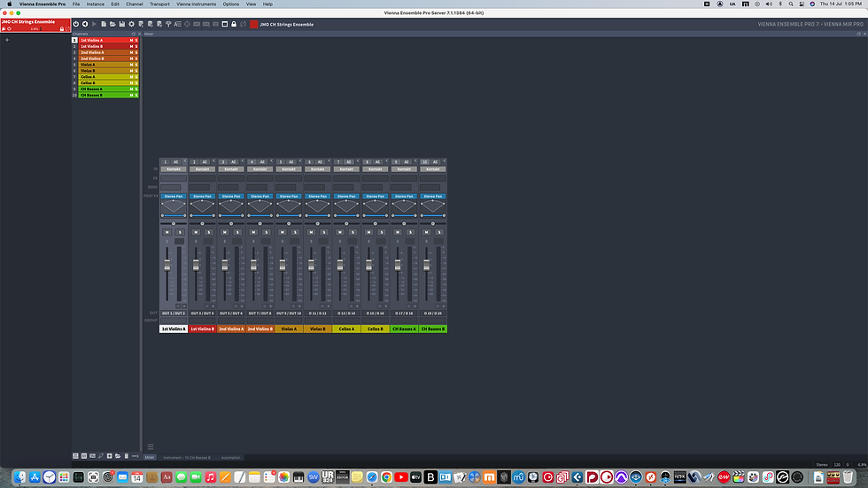Screen dimensions: 868x488
Task: Add a channel with bottom plus icon
Action: click(x=110, y=456)
